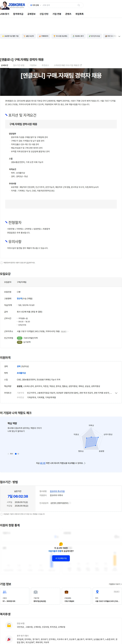Click the external-link icon beside 채용관
The height and width of the screenshot is (644, 122).
click(81, 65)
